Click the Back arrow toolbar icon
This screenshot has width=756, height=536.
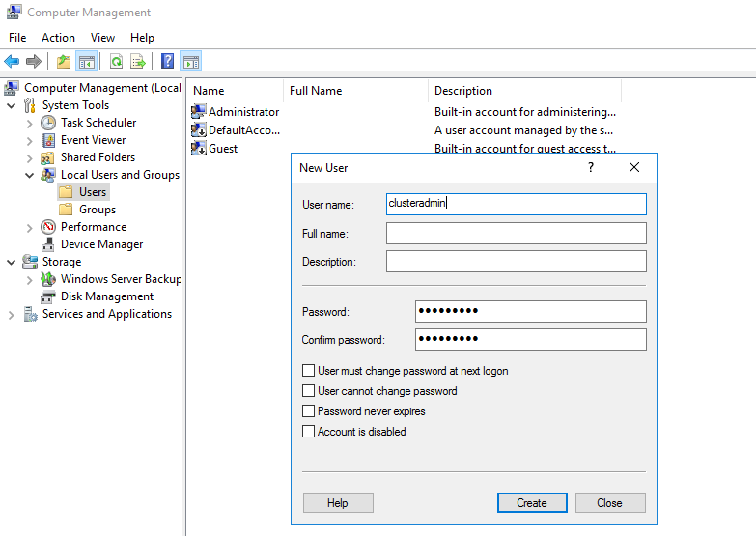point(13,62)
